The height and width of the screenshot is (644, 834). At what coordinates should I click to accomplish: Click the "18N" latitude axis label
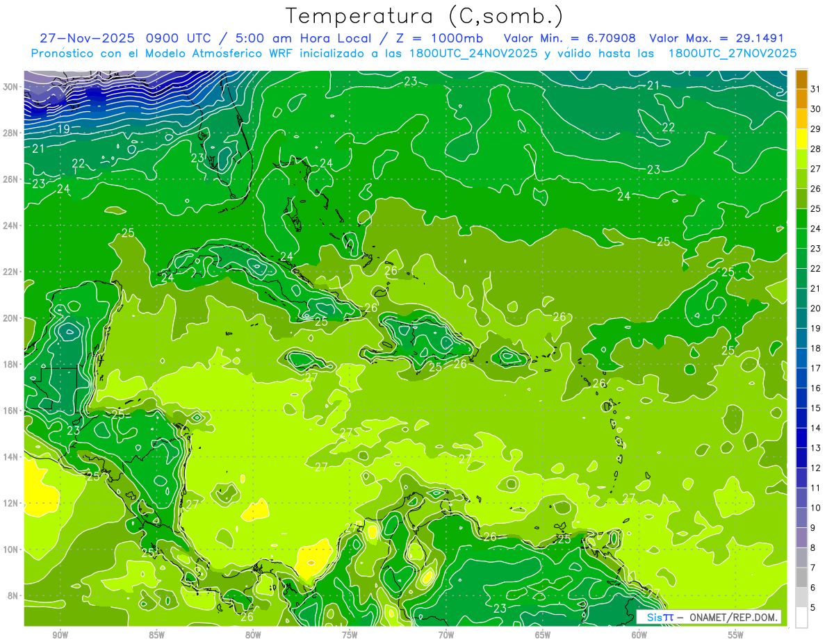pyautogui.click(x=10, y=364)
